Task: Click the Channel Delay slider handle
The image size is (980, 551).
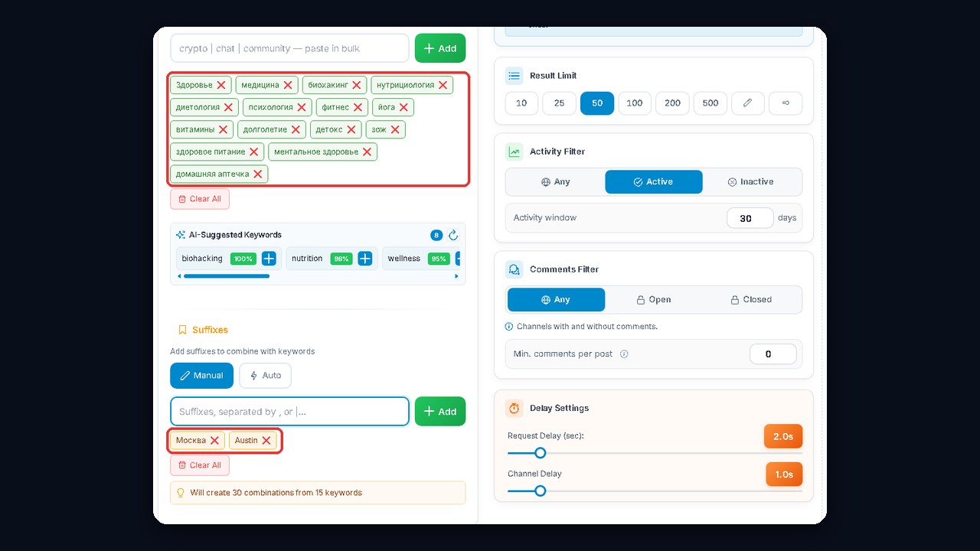Action: coord(540,491)
